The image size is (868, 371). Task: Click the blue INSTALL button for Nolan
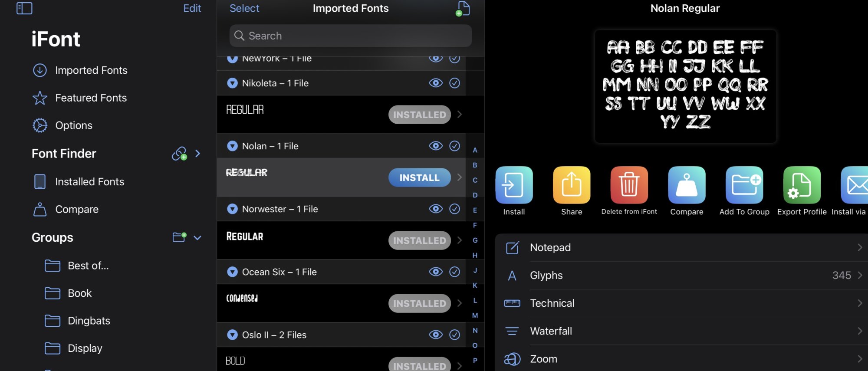pos(419,177)
